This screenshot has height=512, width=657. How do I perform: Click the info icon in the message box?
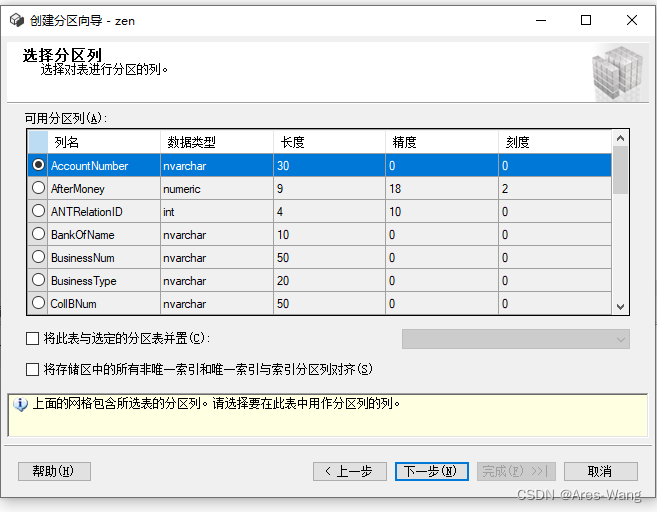[x=20, y=404]
